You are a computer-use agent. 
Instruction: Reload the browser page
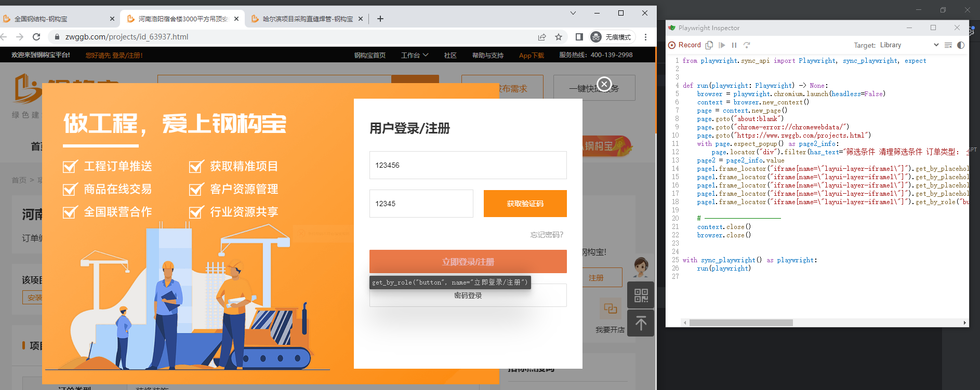36,37
